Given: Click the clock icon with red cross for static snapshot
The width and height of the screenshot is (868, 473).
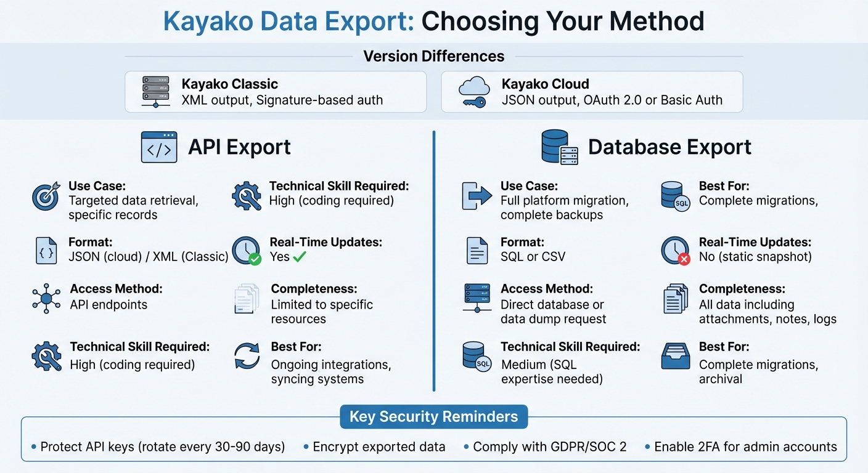Looking at the screenshot, I should point(675,249).
